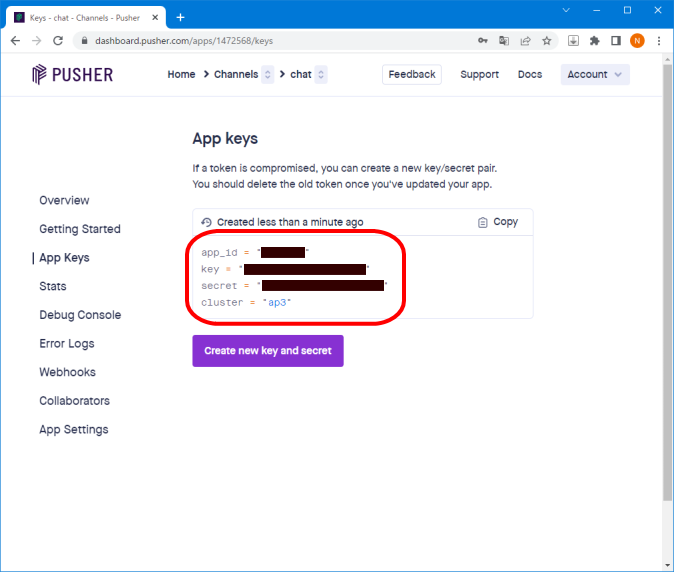The height and width of the screenshot is (572, 674).
Task: Open the Feedback button
Action: 412,75
